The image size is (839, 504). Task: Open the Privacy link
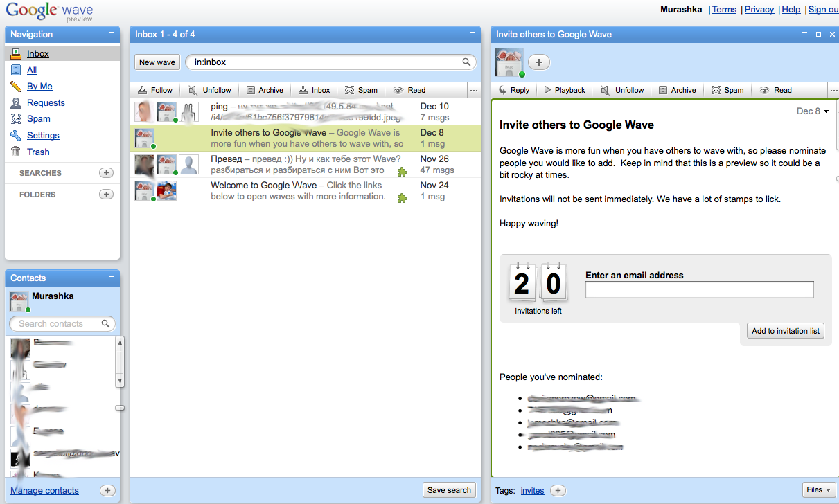[759, 9]
